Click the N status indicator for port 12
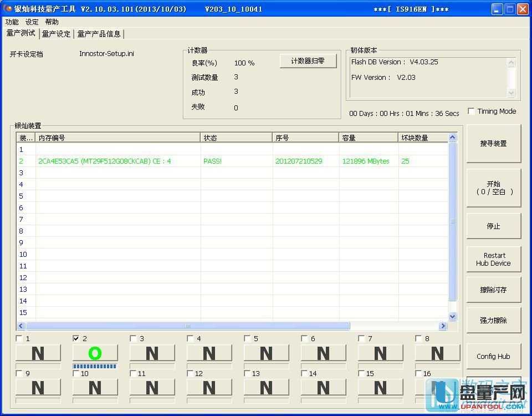 point(209,388)
